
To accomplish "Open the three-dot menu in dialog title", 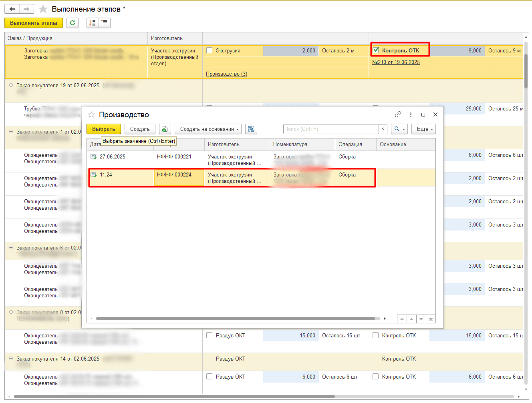I will 411,114.
